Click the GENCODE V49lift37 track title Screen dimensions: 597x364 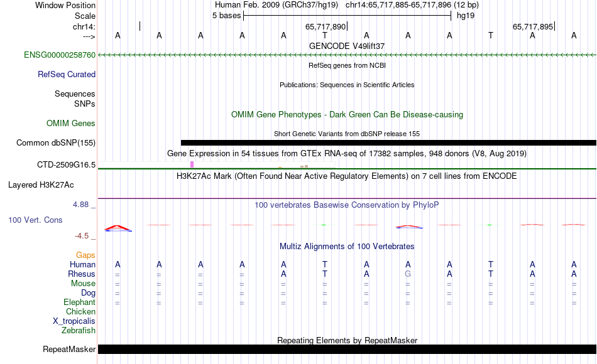click(x=347, y=46)
